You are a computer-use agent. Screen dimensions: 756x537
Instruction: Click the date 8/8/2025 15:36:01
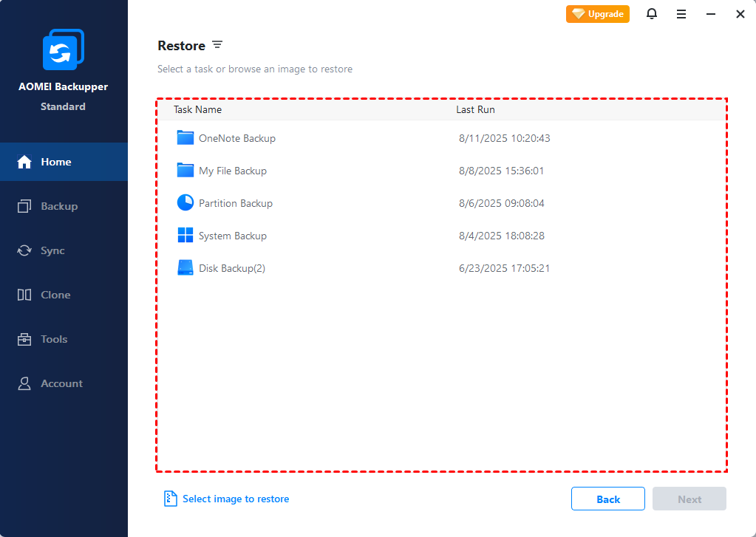pos(502,171)
